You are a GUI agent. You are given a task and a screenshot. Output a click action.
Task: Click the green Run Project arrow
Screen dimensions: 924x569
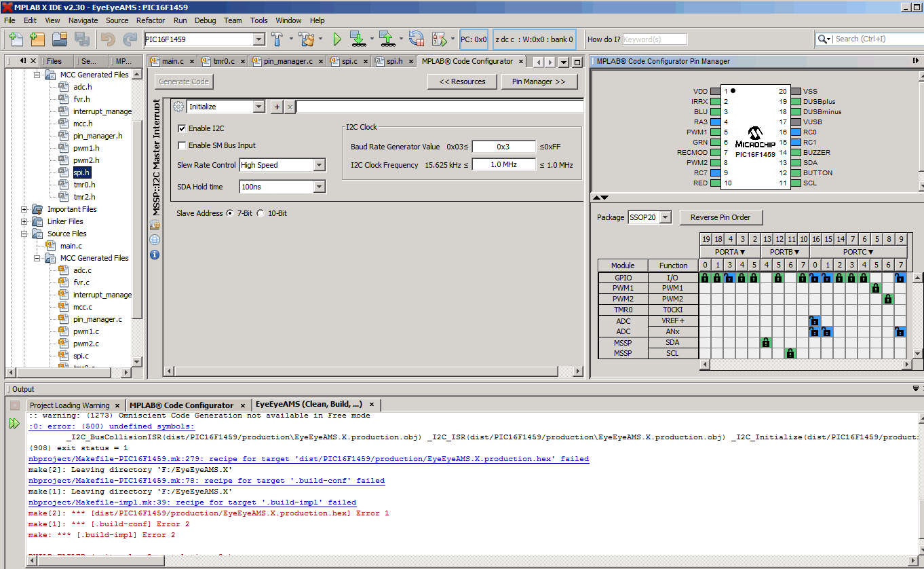click(x=336, y=39)
